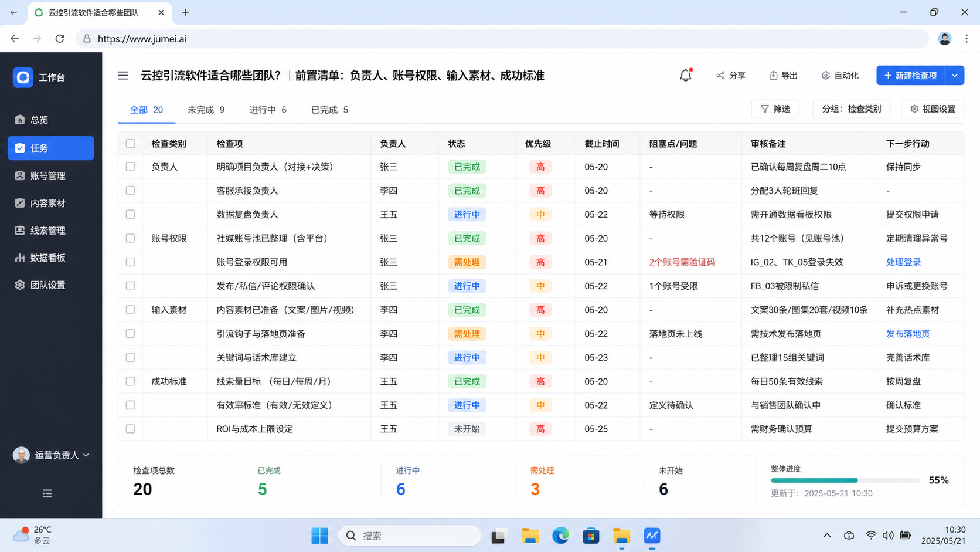Click the 需处理 status tag for 账号登录权限可用

coord(467,262)
